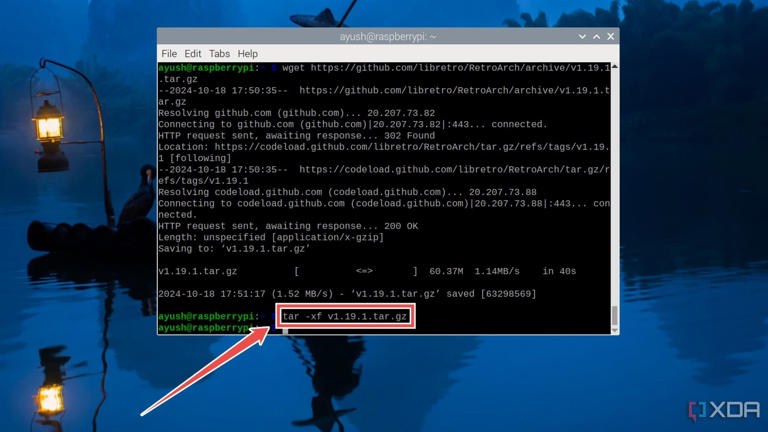The height and width of the screenshot is (432, 768).
Task: Maximize the terminal window
Action: 596,36
